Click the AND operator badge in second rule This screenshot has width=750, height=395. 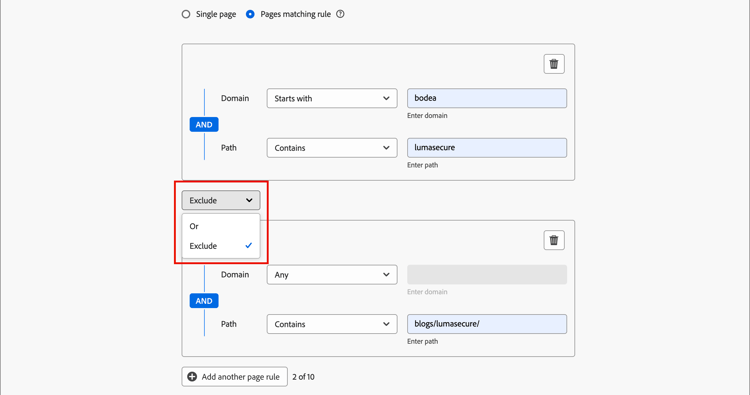point(204,301)
